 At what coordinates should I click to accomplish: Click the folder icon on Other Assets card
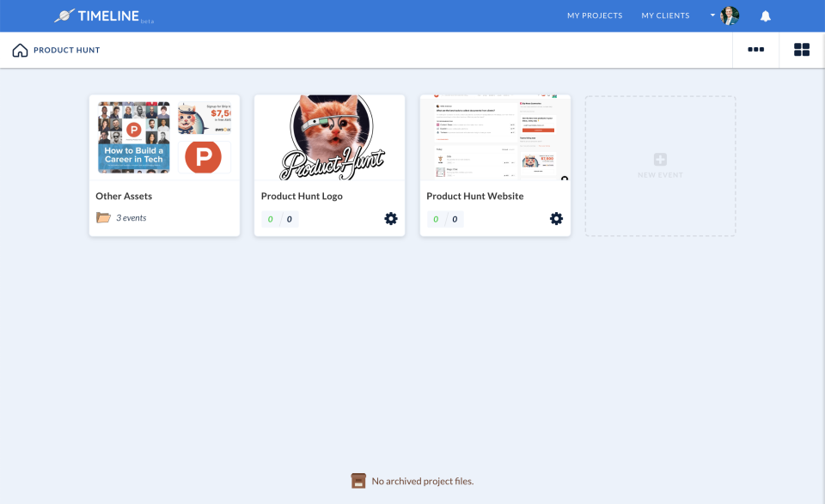[103, 217]
